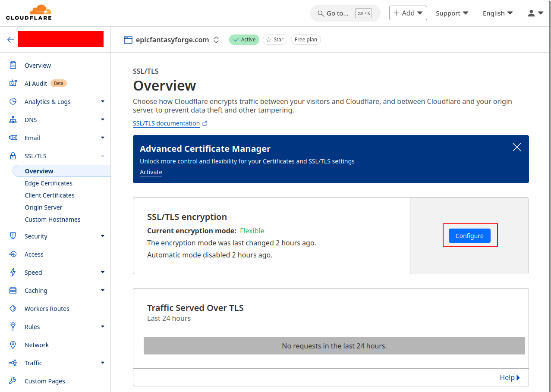Click the Caching drive icon
Screen dimensions: 551x392
[13, 290]
